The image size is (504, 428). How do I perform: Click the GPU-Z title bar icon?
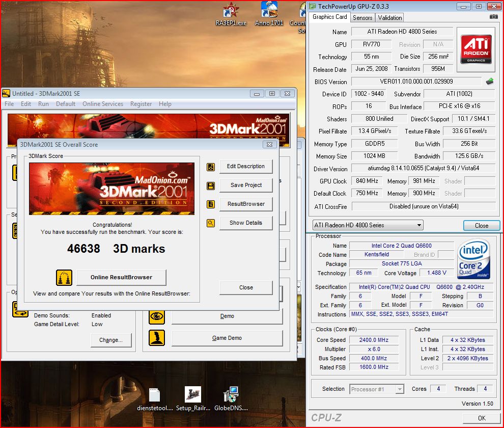(312, 6)
